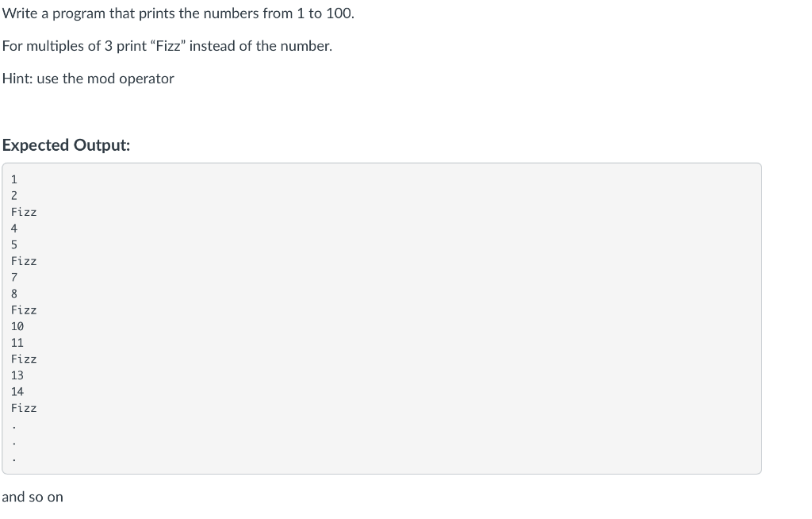Click the output line showing 2
This screenshot has width=812, height=519.
tap(14, 196)
